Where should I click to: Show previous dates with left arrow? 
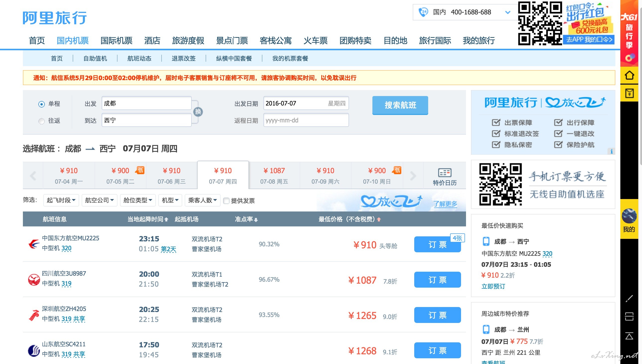[33, 175]
